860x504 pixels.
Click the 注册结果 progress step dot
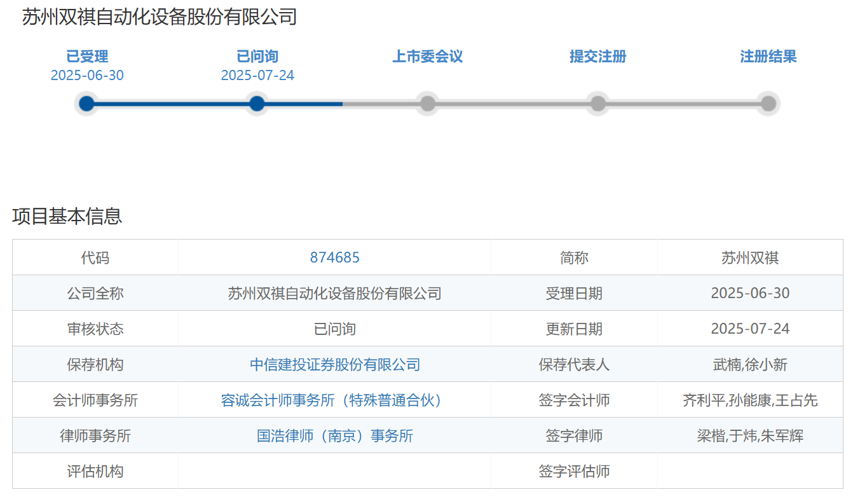pyautogui.click(x=768, y=104)
